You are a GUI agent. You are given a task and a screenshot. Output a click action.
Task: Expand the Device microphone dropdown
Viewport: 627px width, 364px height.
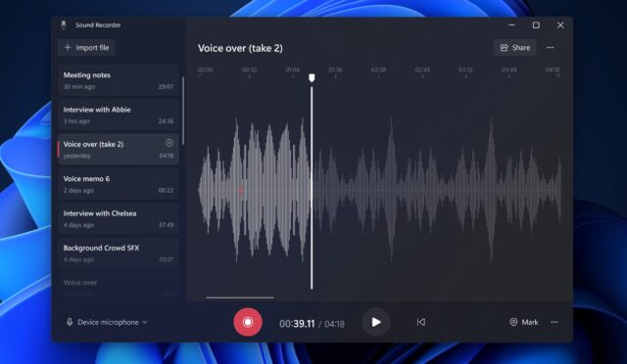click(107, 322)
